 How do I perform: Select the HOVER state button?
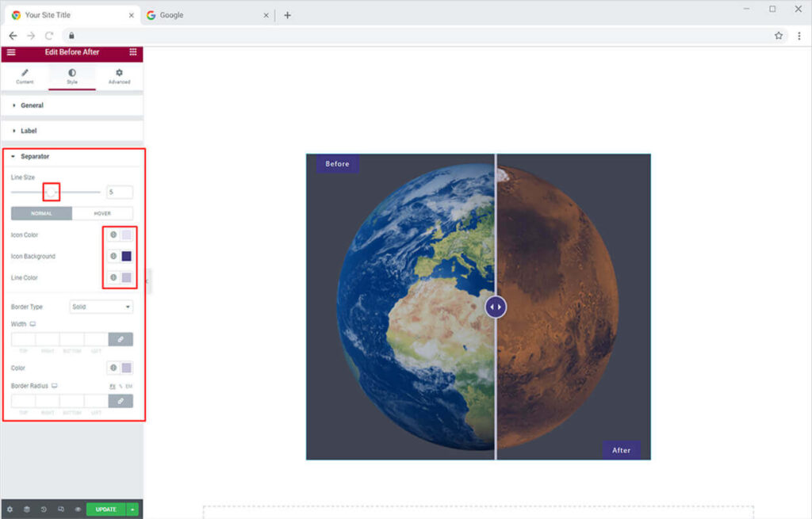click(102, 214)
